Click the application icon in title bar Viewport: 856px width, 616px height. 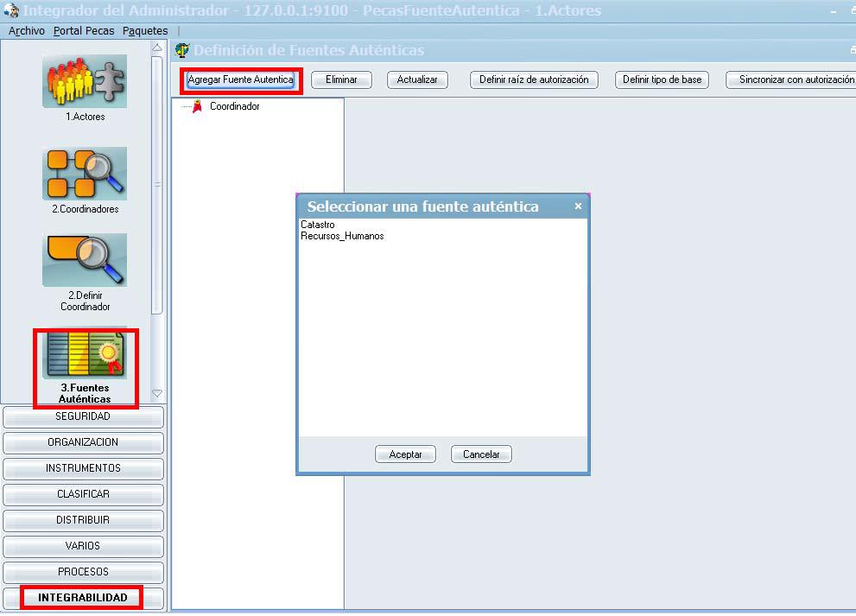[x=11, y=11]
